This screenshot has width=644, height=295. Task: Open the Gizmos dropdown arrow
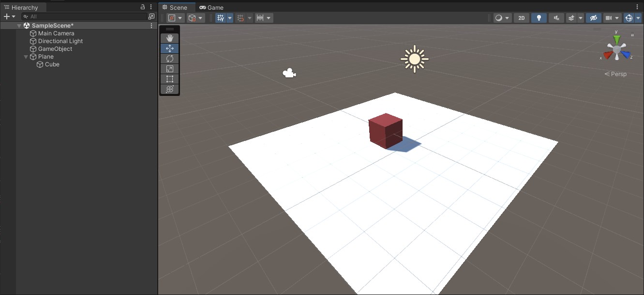[x=638, y=18]
